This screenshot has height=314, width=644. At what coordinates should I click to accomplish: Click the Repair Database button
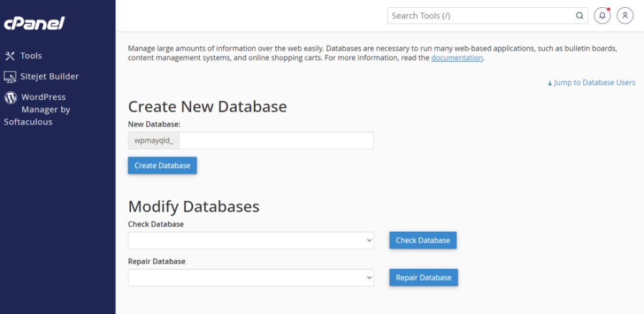(423, 277)
